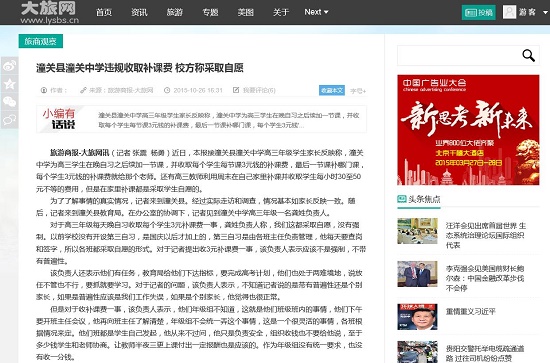Image resolution: width=550 pixels, height=363 pixels.
Task: Click the 头条焦点 section heading
Action: point(424,199)
